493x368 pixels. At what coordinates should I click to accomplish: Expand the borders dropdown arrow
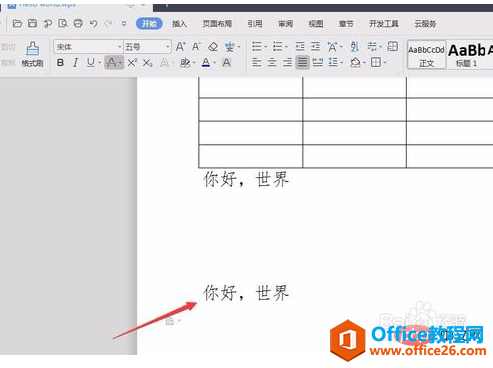pyautogui.click(x=385, y=62)
